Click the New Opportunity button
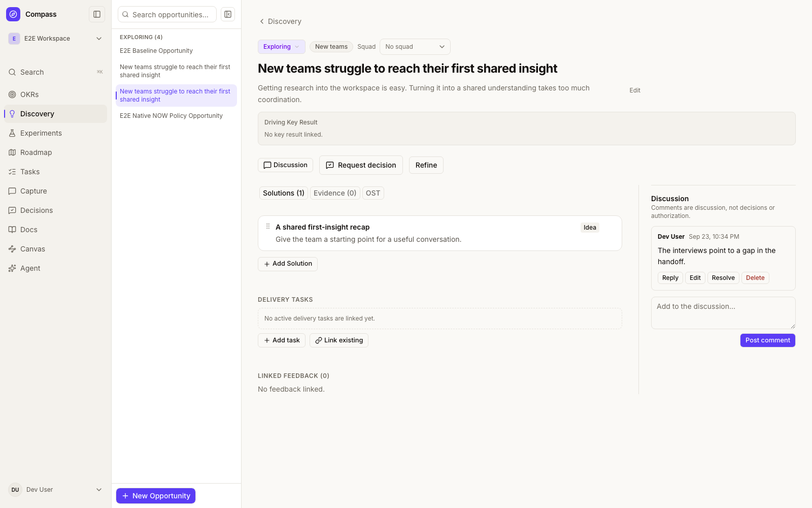The width and height of the screenshot is (812, 508). coord(156,496)
